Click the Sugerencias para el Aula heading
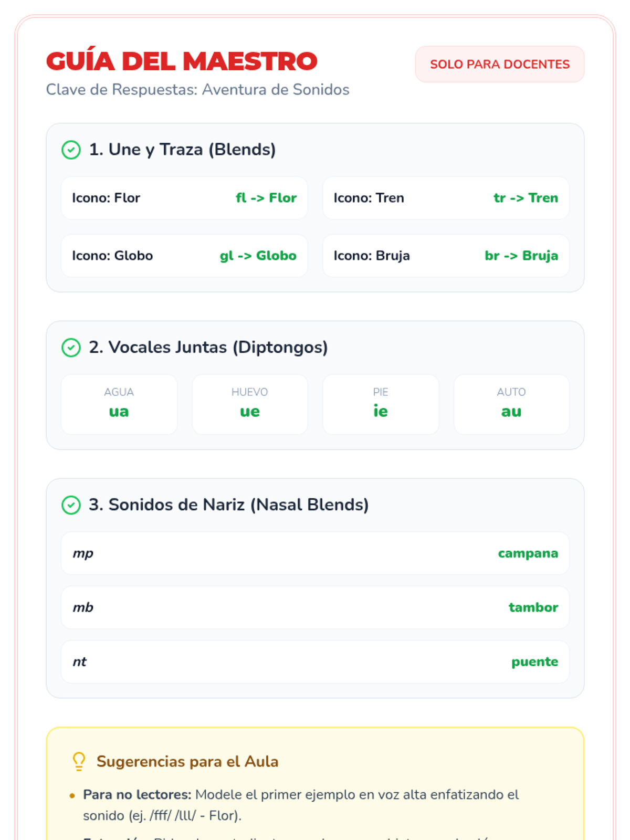Image resolution: width=630 pixels, height=840 pixels. (187, 761)
